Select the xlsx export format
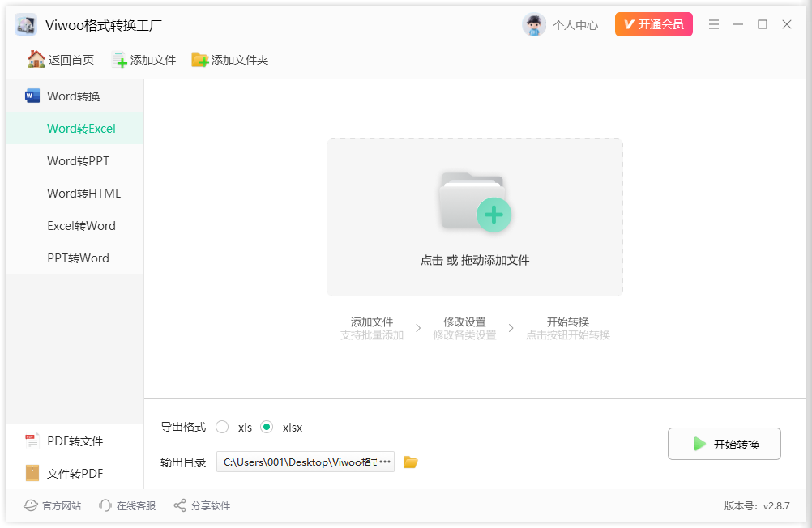 pos(267,427)
